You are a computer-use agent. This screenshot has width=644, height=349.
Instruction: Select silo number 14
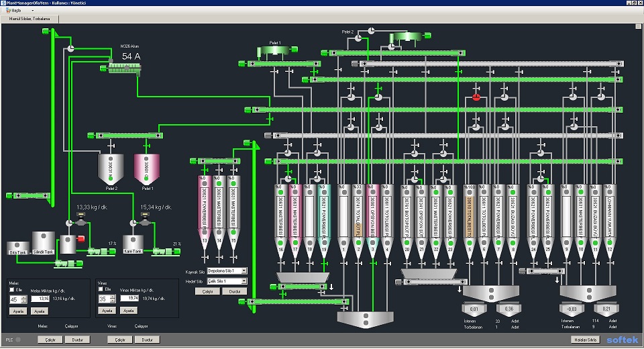pyautogui.click(x=219, y=213)
